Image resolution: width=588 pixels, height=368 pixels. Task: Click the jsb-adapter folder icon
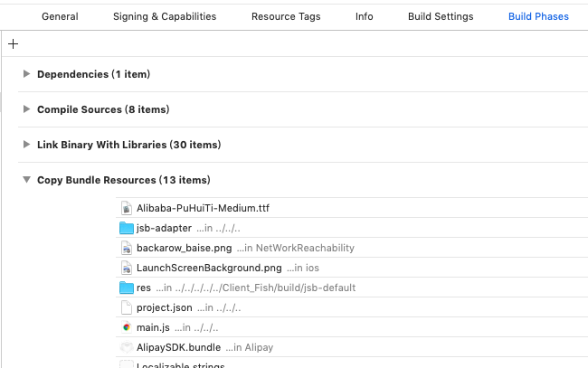pos(127,228)
